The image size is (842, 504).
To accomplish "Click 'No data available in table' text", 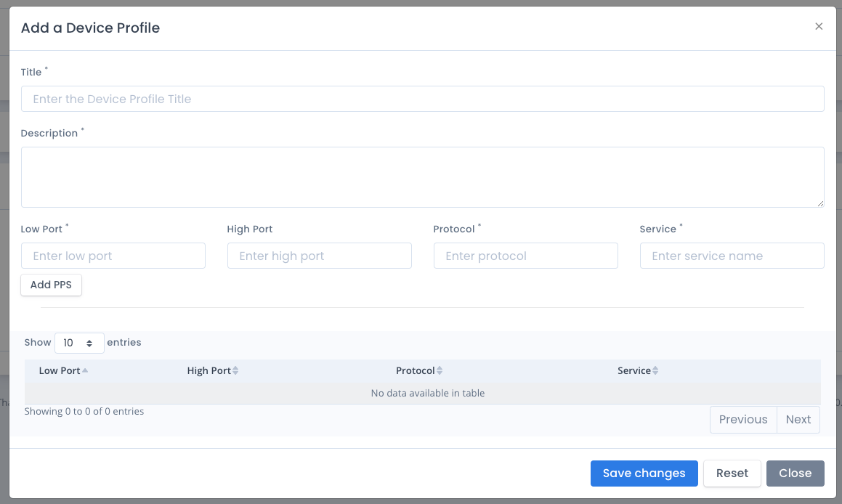I will point(428,393).
